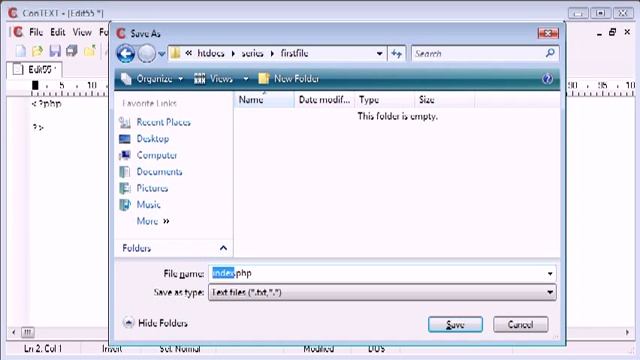Click the Refresh button next to address bar
Image resolution: width=640 pixels, height=360 pixels.
[396, 53]
